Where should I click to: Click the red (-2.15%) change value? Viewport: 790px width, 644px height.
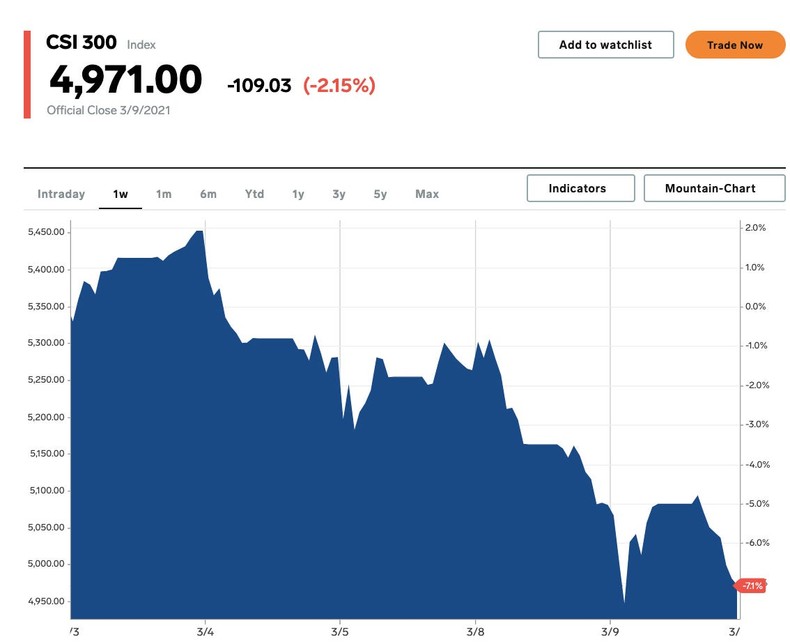[339, 86]
